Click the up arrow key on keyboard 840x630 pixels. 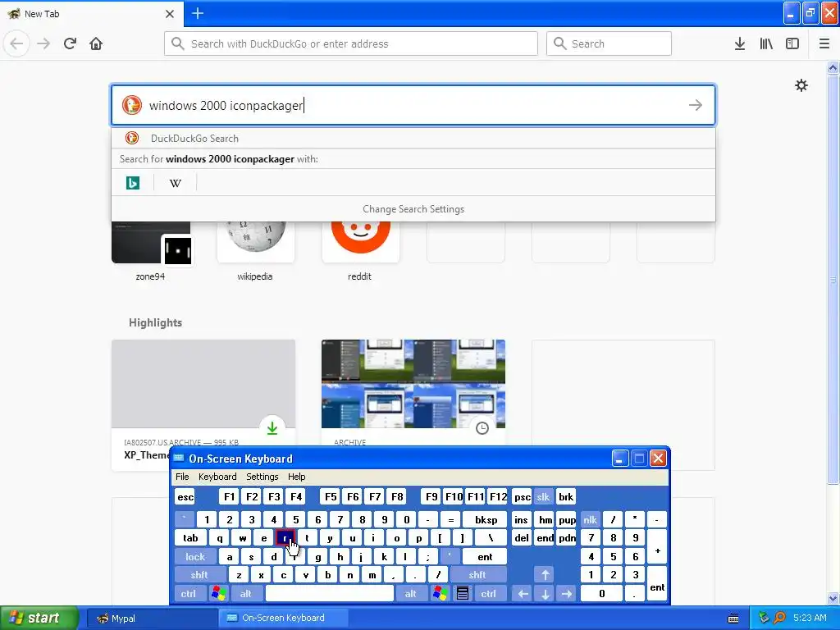[545, 575]
